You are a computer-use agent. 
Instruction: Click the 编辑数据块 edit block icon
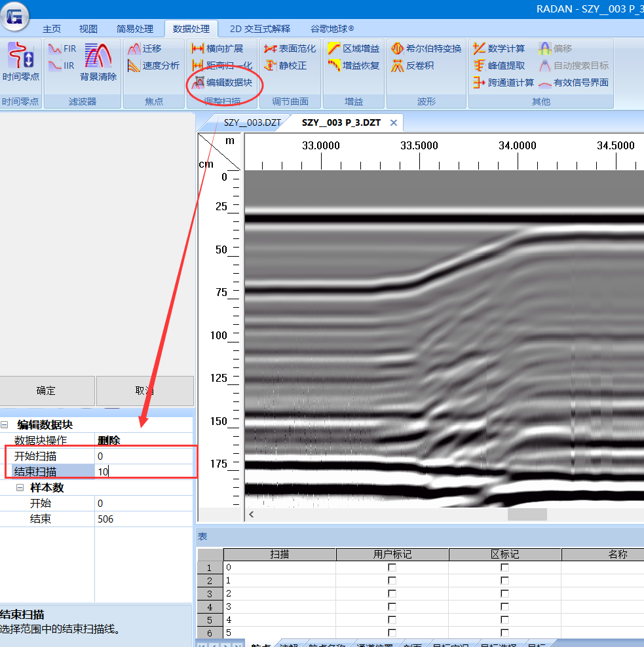pyautogui.click(x=222, y=83)
